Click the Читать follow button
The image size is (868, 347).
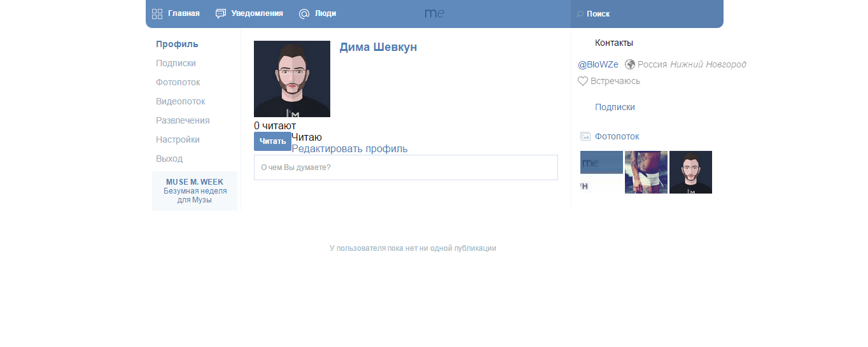[272, 141]
